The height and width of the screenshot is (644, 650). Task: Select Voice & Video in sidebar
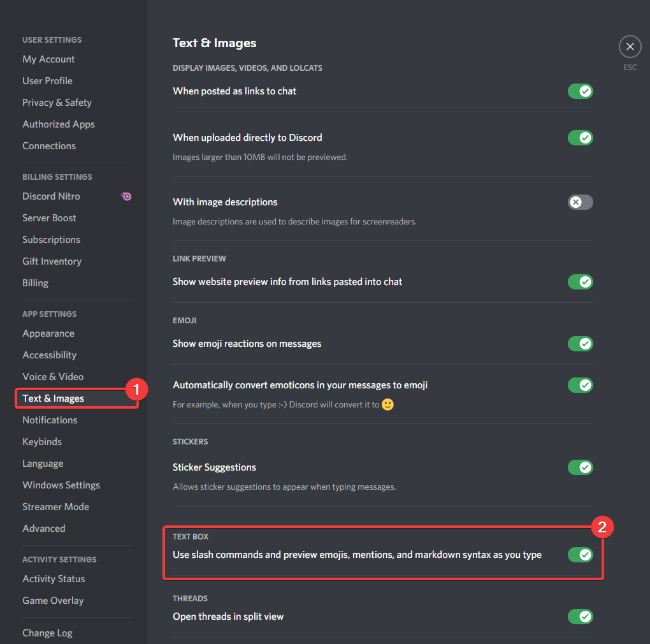(53, 377)
